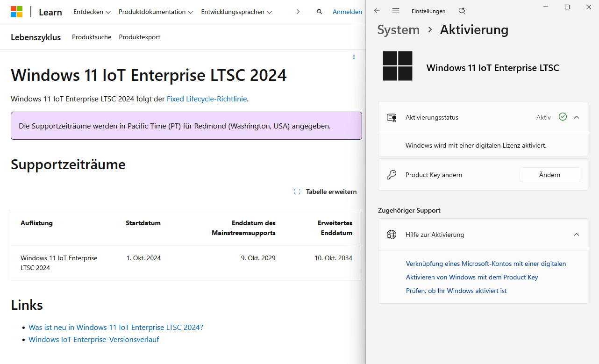Open the Produktsuche tab

tap(92, 37)
